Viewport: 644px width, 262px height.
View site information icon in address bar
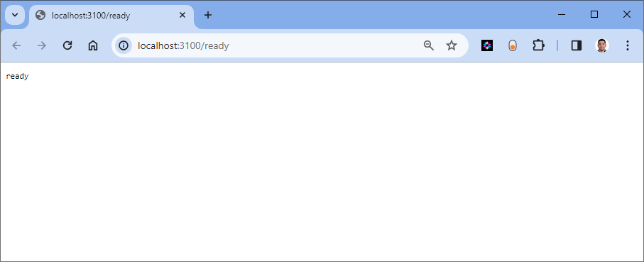(x=124, y=45)
